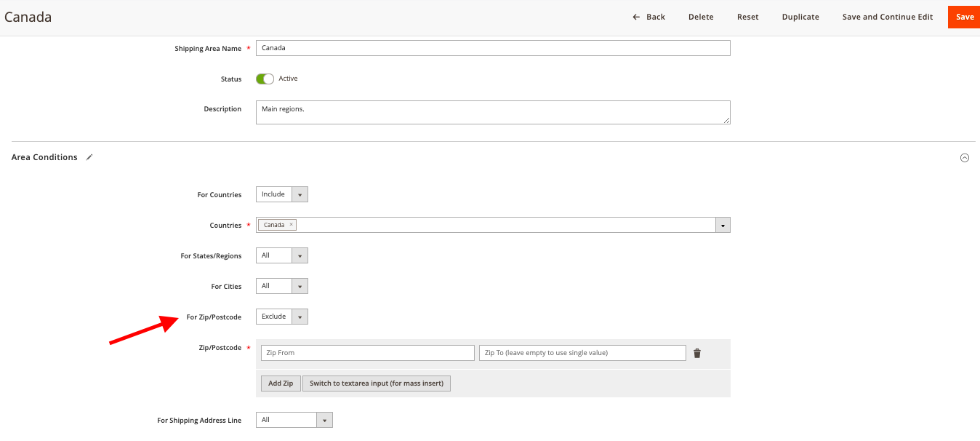The width and height of the screenshot is (980, 441).
Task: Open the For Countries Include dropdown
Action: point(282,194)
